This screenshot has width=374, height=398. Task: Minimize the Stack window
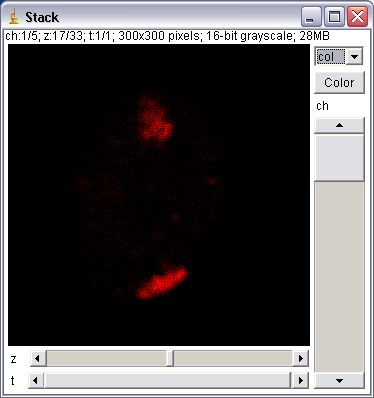(311, 17)
